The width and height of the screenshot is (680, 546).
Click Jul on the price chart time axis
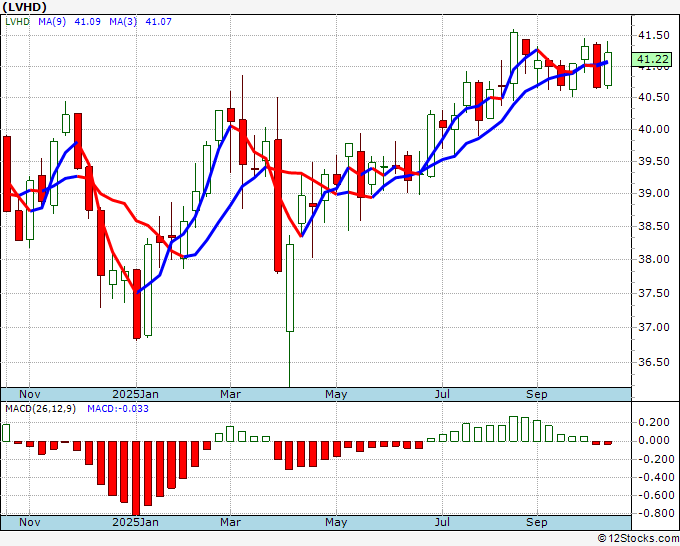(442, 394)
